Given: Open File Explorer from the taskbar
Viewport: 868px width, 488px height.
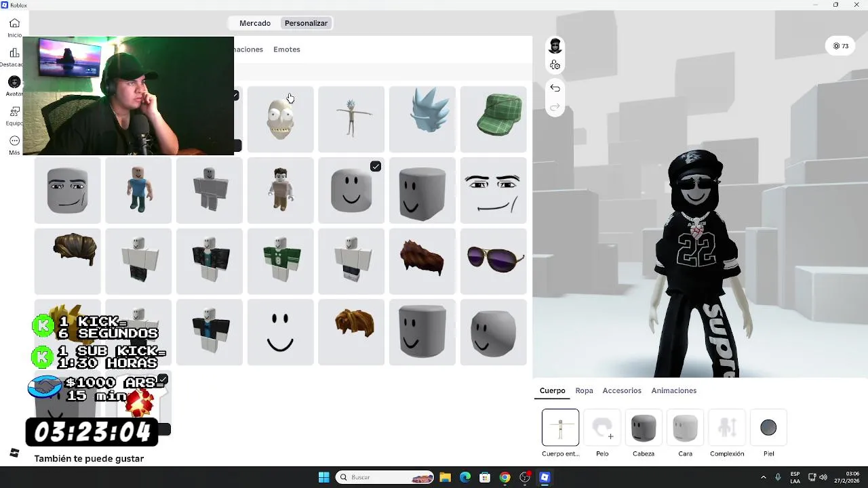Looking at the screenshot, I should (445, 477).
